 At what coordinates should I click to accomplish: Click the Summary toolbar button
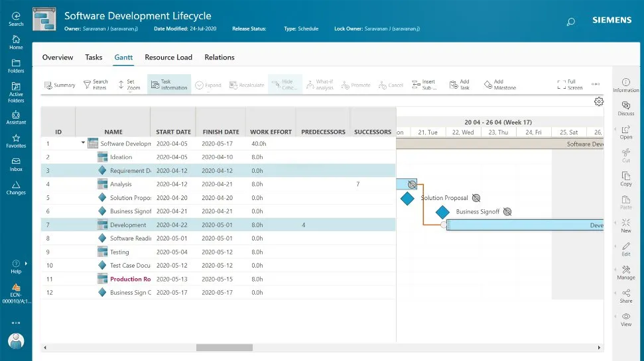60,85
